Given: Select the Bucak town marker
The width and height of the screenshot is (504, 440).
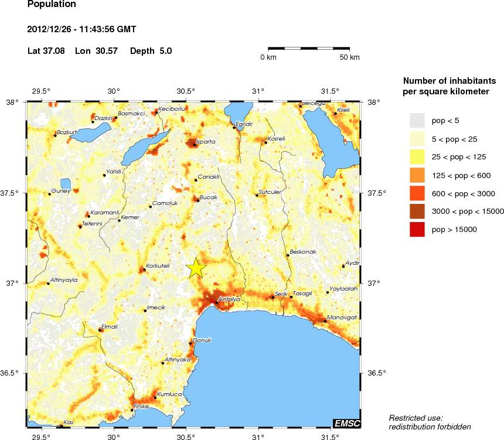Looking at the screenshot, I should click(x=197, y=200).
